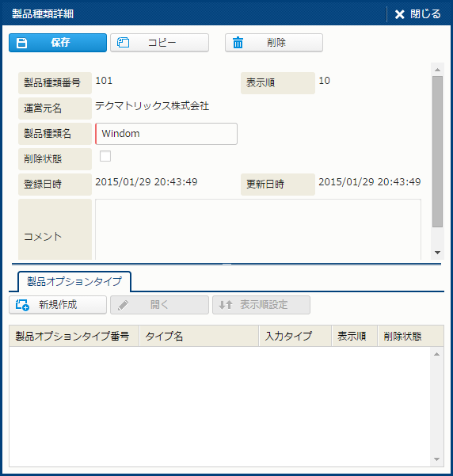Click the up-down arrows sort icon
The width and height of the screenshot is (453, 476).
pos(226,305)
